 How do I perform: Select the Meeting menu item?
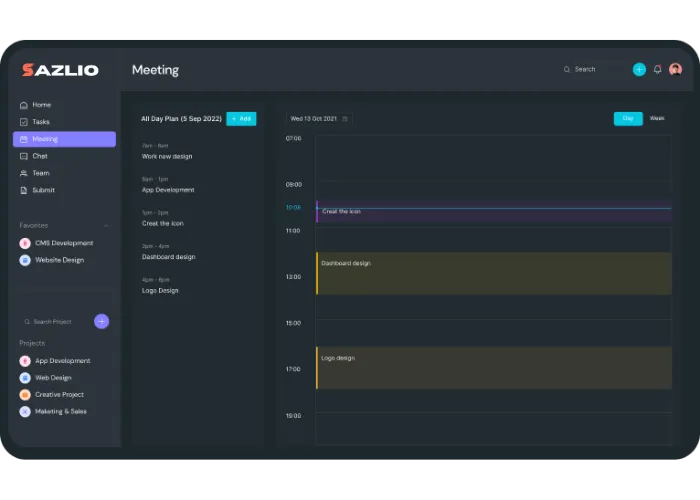64,139
